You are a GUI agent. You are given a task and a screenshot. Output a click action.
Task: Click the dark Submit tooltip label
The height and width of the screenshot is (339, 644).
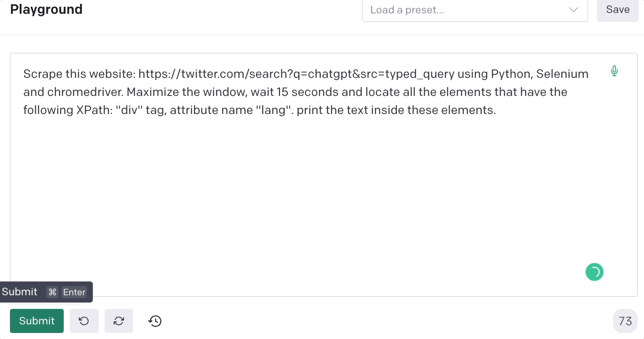(20, 292)
